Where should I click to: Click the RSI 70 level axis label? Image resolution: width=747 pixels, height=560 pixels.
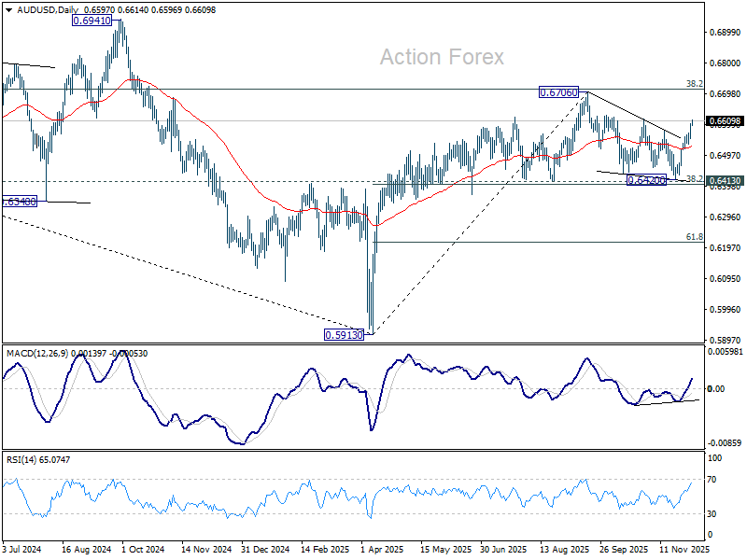click(712, 480)
